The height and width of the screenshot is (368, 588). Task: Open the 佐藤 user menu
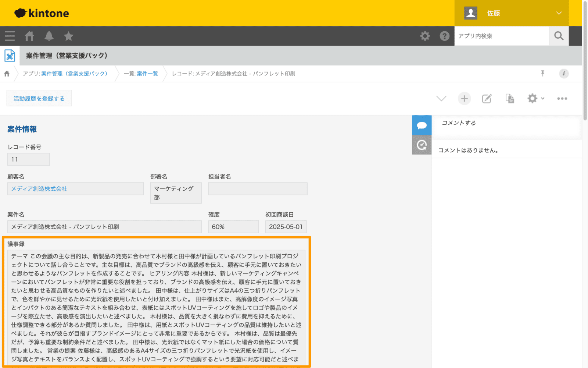point(512,13)
